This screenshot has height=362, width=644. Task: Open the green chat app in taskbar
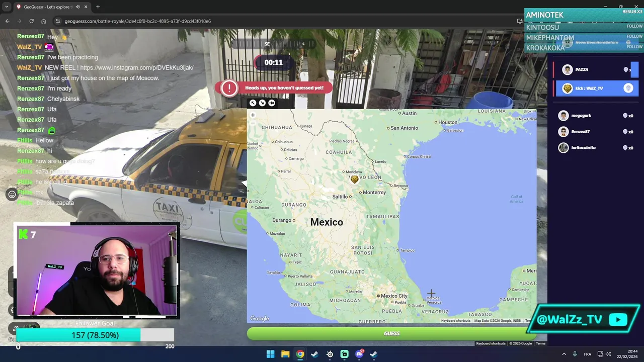pos(344,354)
